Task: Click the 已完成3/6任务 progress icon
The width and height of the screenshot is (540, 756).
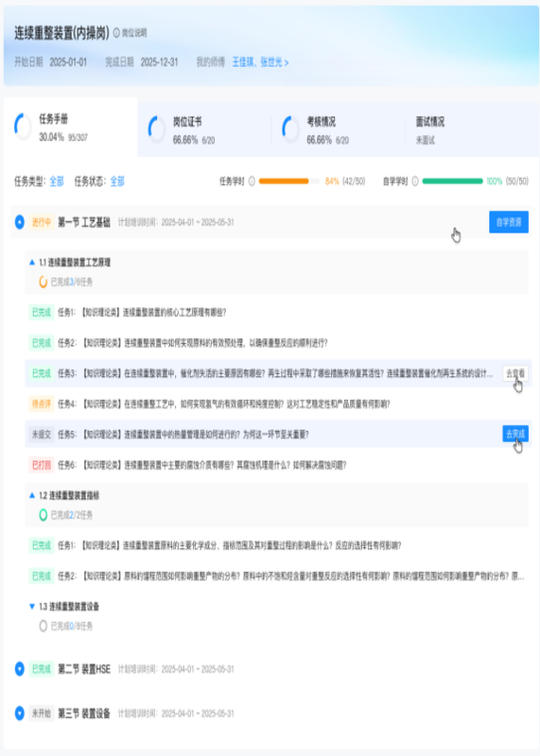Action: 43,282
